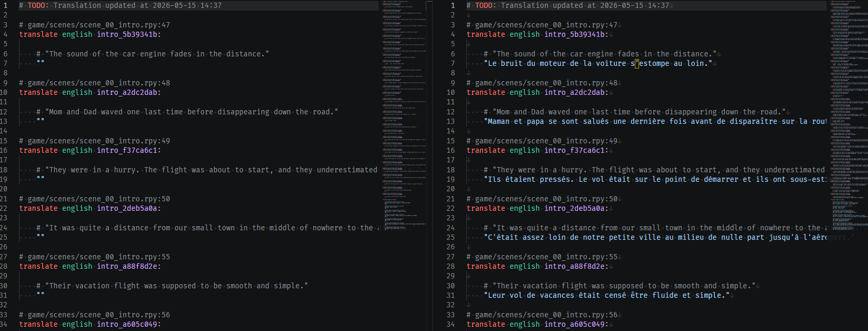Click "translate english intro_f37ca6c1:" in right pane
This screenshot has width=868, height=331.
point(537,150)
